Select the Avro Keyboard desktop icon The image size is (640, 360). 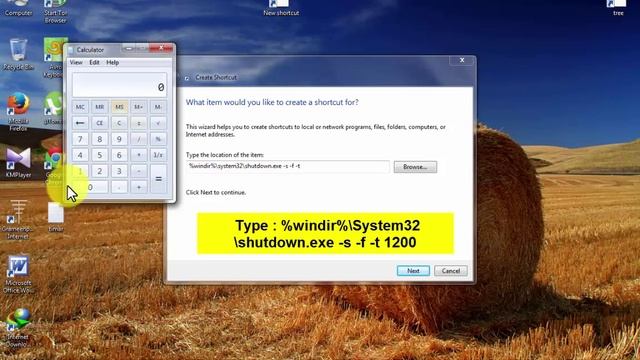[54, 58]
